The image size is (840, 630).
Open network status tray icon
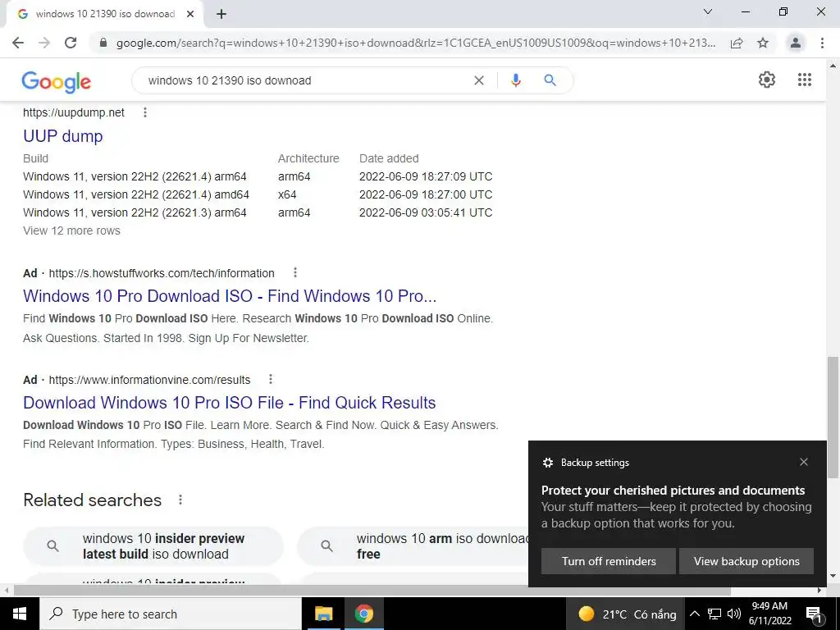pyautogui.click(x=714, y=614)
